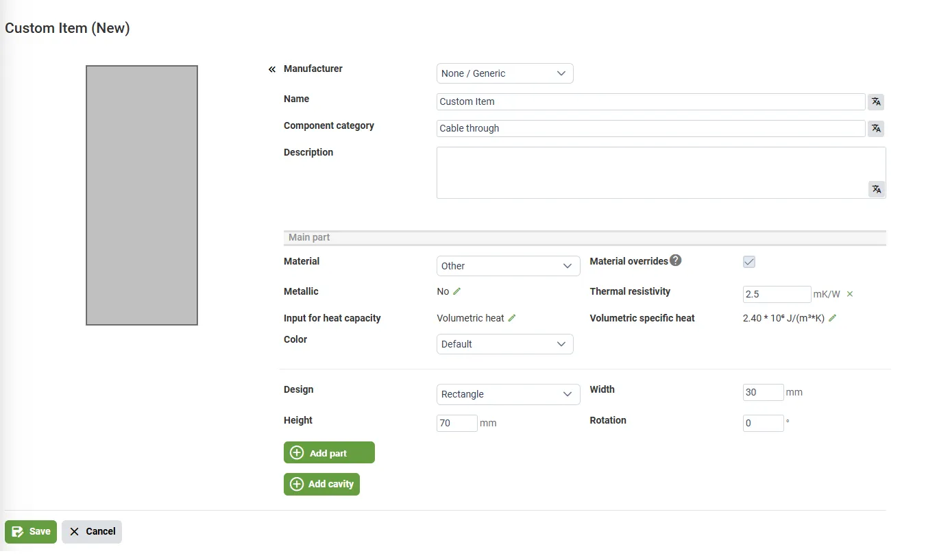The image size is (939, 560).
Task: Click the 'Input for heat capacity' label
Action: coord(332,318)
